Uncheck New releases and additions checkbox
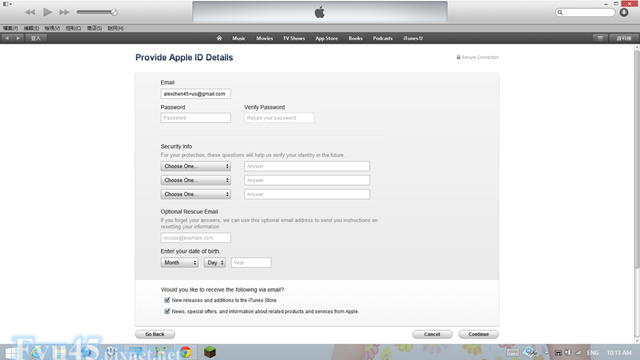Viewport: 640px width, 360px height. coord(167,300)
